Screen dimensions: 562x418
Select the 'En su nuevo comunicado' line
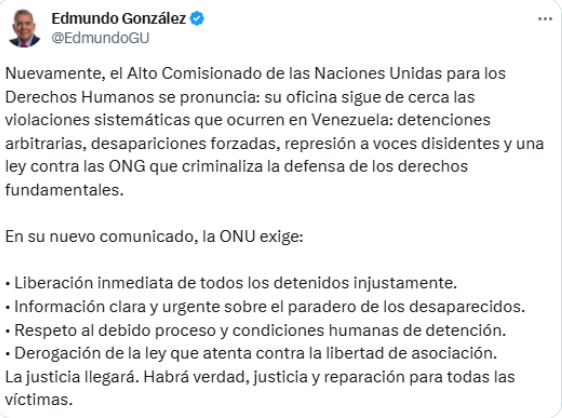[x=154, y=237]
